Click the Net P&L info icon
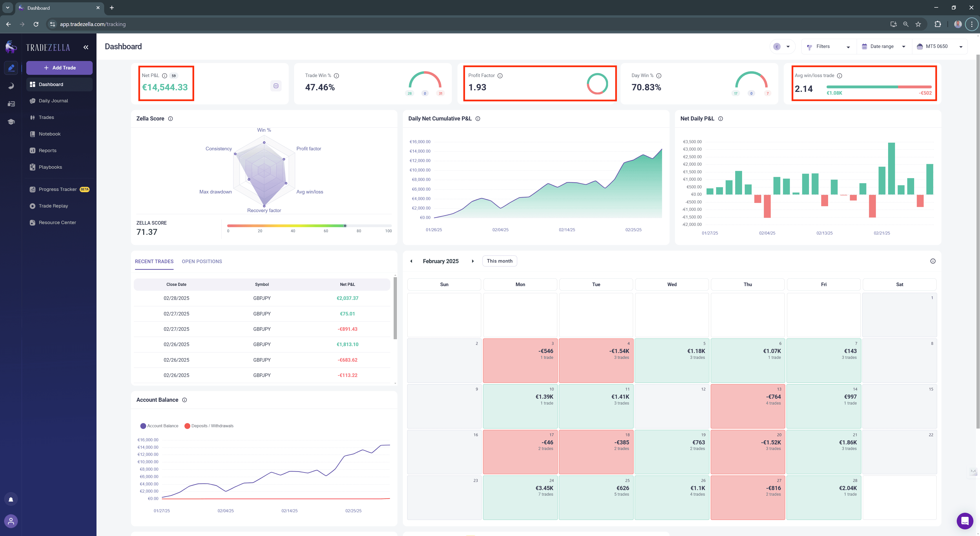980x536 pixels. 165,76
